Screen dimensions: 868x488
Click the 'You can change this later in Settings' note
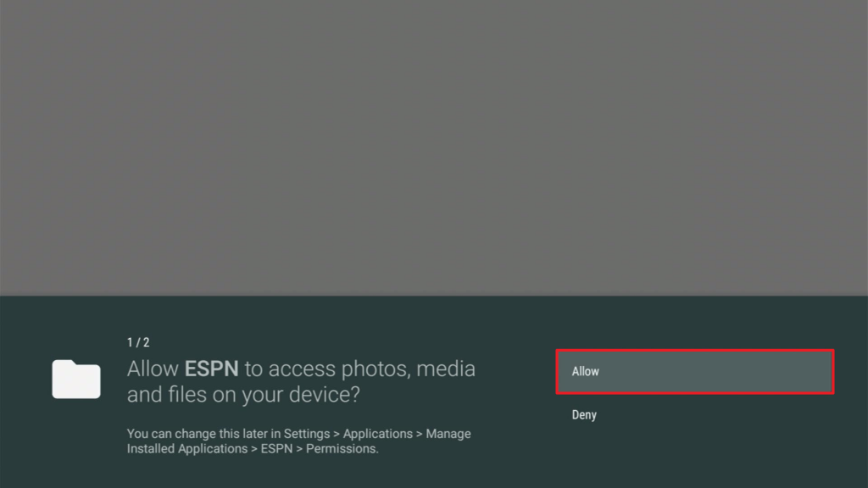(299, 441)
